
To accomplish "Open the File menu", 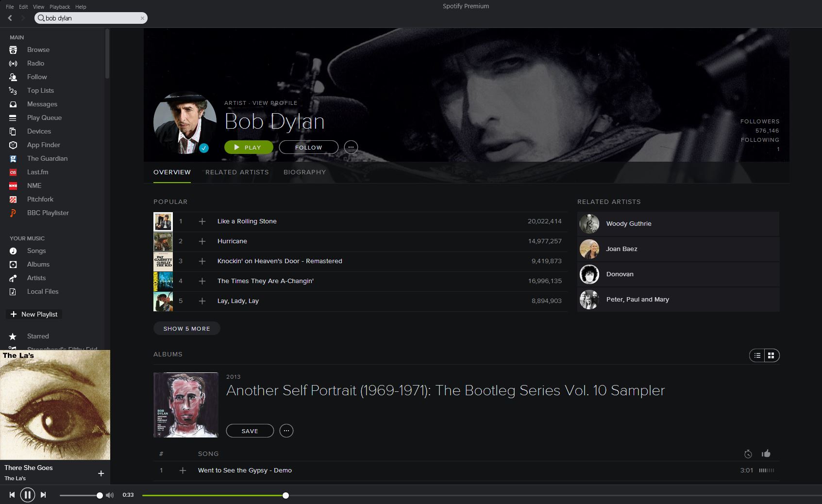I will click(x=10, y=7).
